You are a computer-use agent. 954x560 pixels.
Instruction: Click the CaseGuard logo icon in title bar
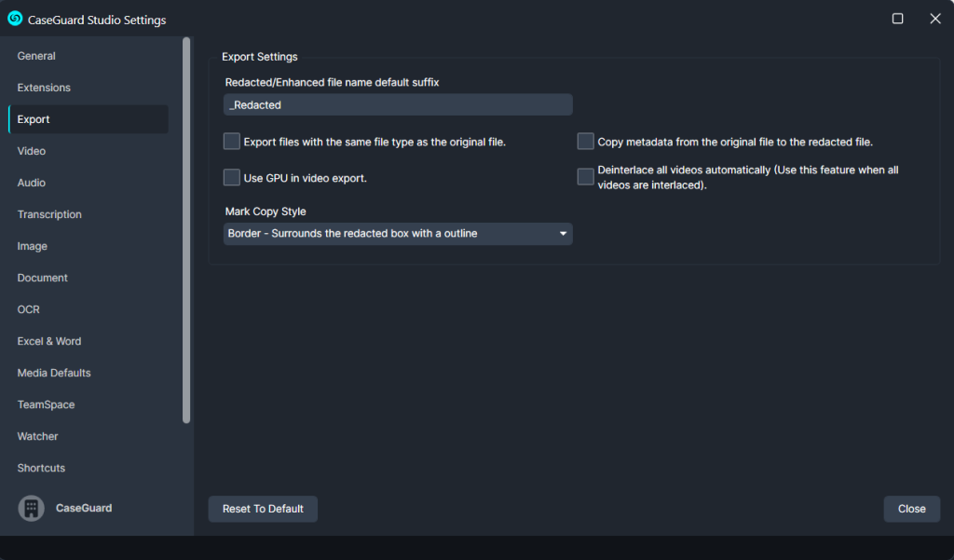(x=15, y=19)
